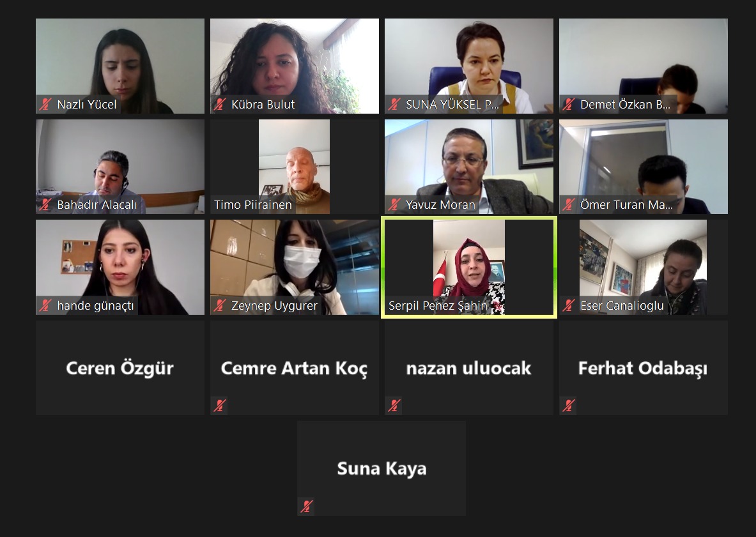Select Ömer Turan's video tile
Viewport: 756px width, 537px height.
(643, 167)
